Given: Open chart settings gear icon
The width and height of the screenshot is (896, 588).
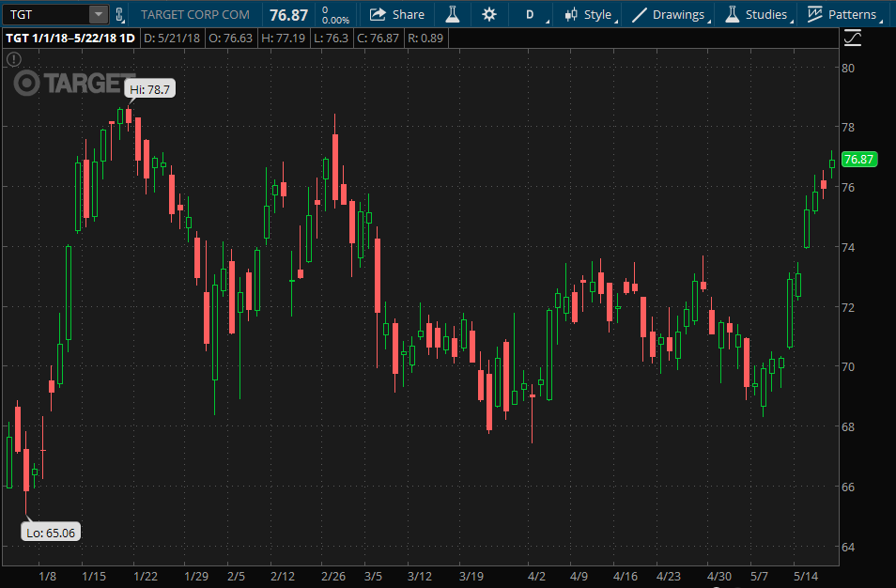Looking at the screenshot, I should tap(489, 14).
